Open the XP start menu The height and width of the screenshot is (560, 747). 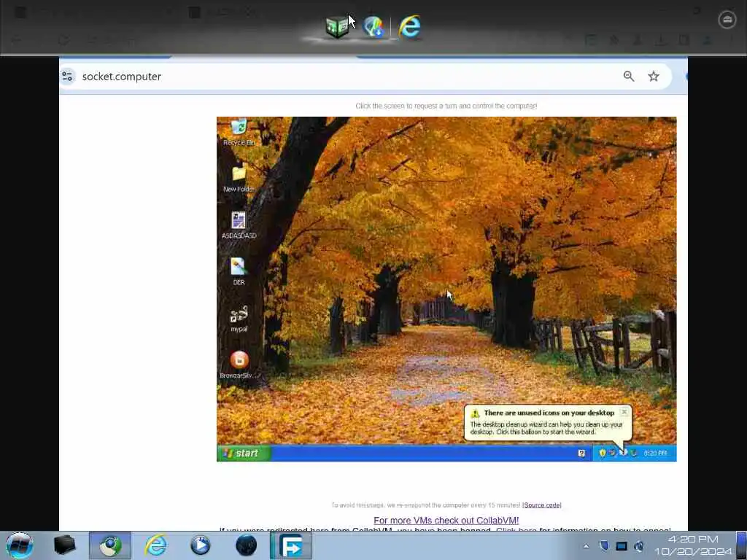[x=244, y=454]
